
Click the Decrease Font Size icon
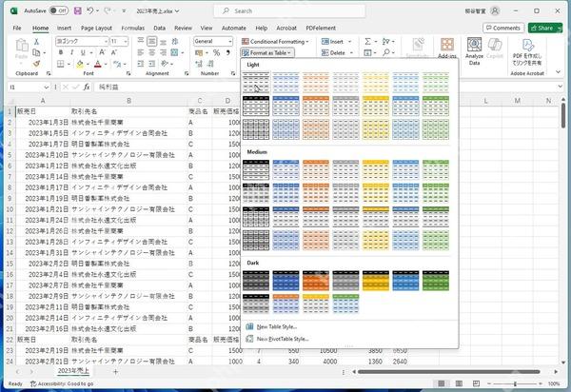tap(113, 52)
